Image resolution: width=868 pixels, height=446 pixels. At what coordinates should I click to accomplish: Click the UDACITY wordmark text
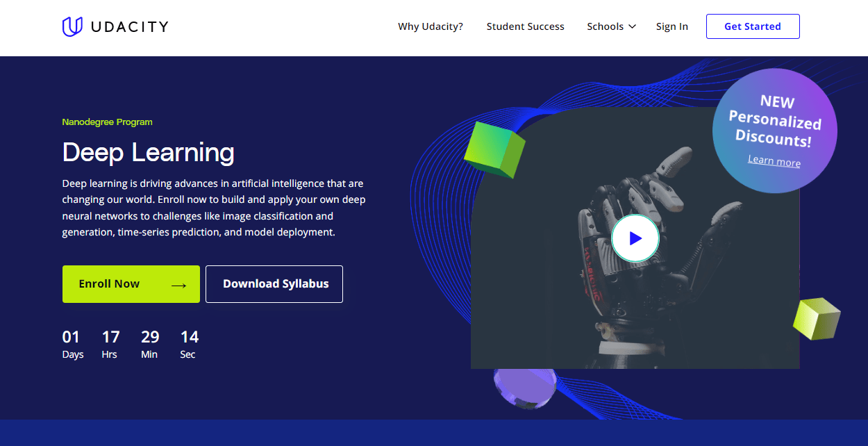(129, 26)
